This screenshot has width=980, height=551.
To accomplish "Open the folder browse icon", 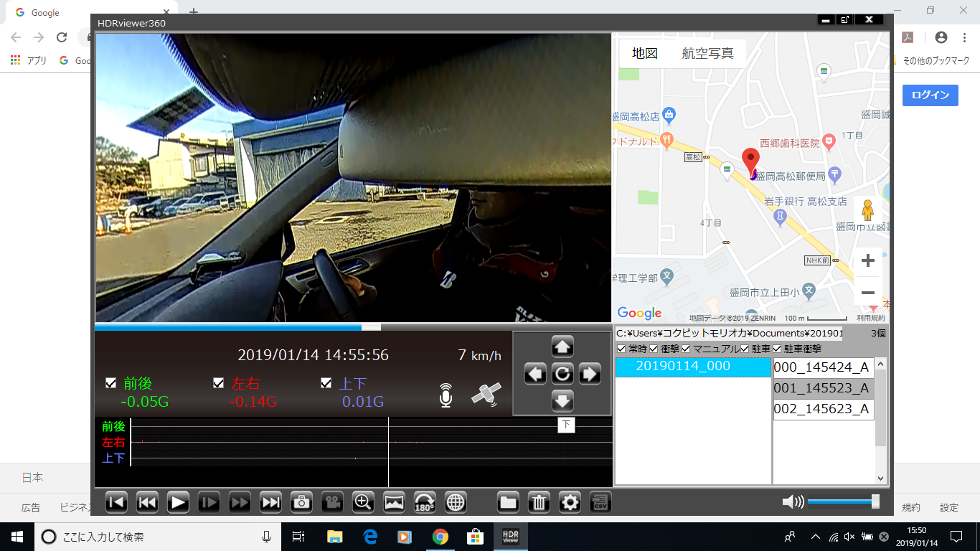I will pos(508,502).
